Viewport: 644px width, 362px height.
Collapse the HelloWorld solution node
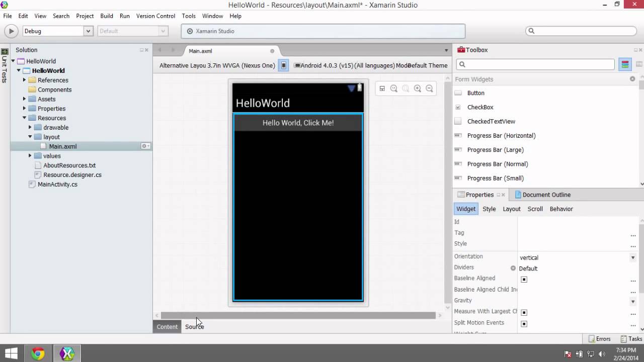point(13,61)
